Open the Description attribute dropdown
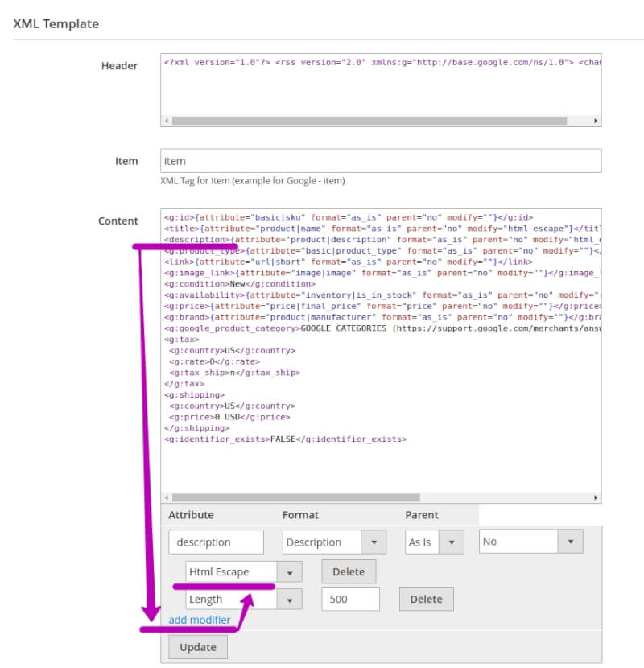This screenshot has width=644, height=668. (334, 542)
